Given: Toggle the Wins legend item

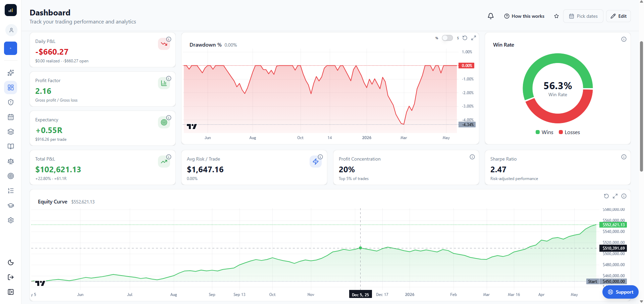Looking at the screenshot, I should click(x=544, y=132).
